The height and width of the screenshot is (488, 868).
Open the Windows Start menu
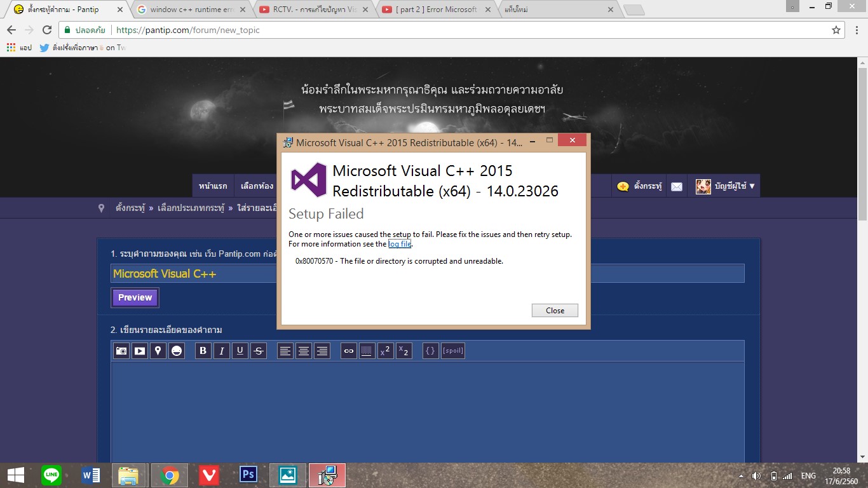coord(15,475)
